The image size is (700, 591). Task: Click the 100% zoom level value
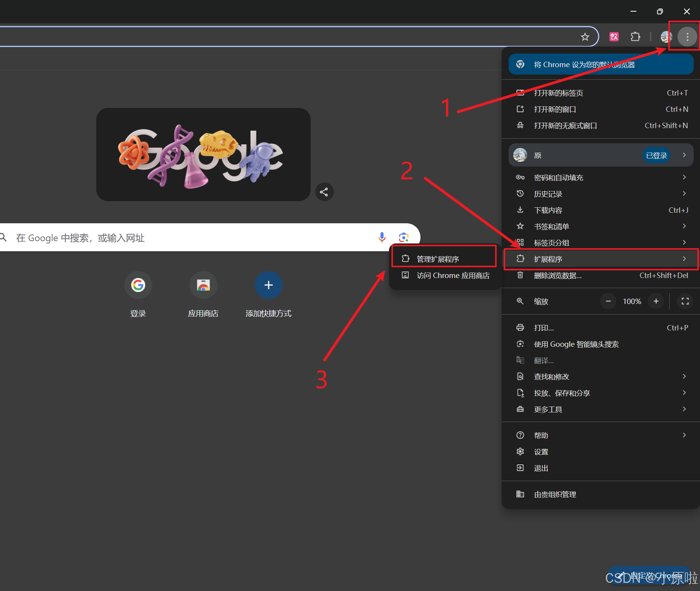[x=632, y=301]
